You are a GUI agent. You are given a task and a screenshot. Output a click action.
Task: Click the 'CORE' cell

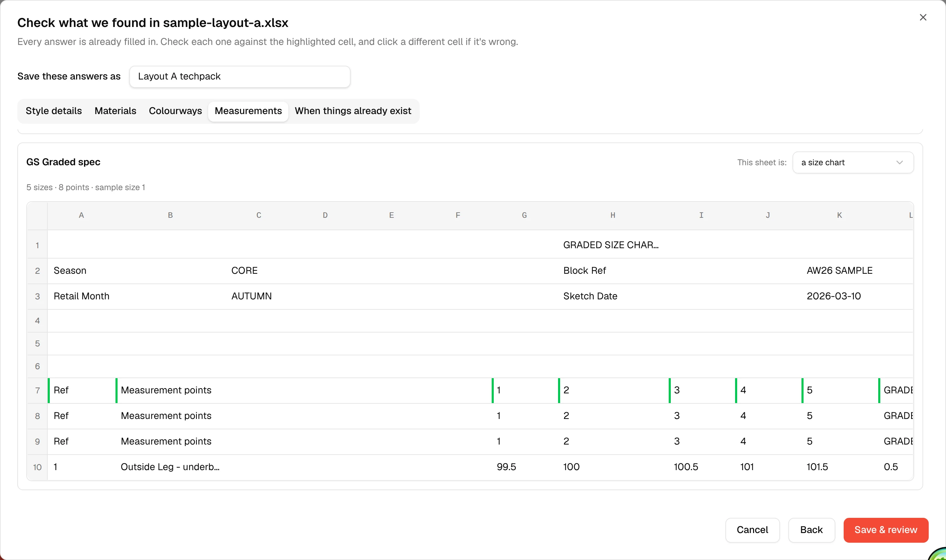click(259, 271)
